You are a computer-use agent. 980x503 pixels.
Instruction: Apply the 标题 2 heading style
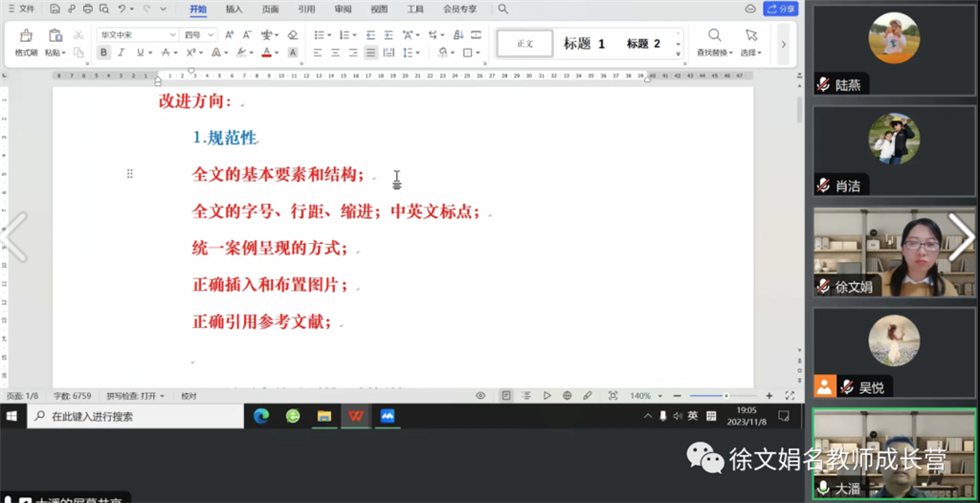click(643, 44)
